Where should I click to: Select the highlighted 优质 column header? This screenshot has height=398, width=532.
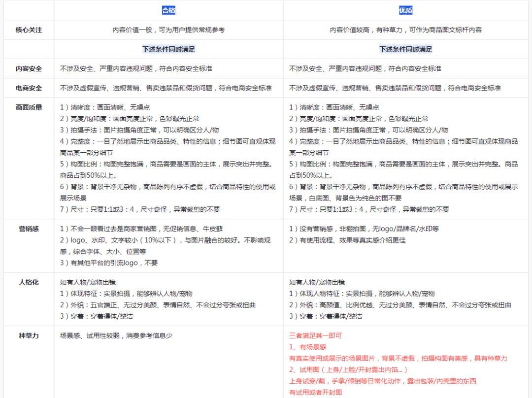tap(406, 9)
